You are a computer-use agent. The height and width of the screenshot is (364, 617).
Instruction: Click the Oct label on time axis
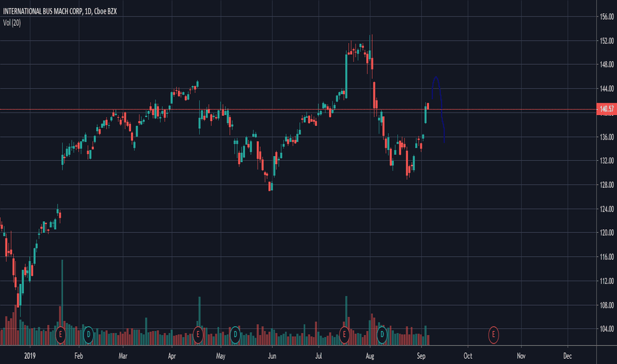(x=468, y=356)
